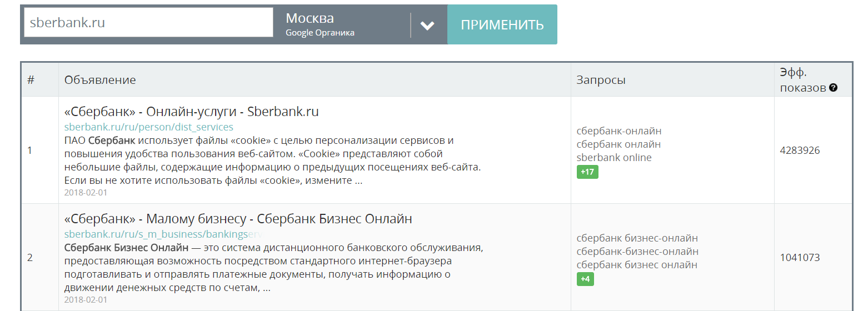This screenshot has width=868, height=311.
Task: Select the query sberbank online
Action: (x=614, y=158)
